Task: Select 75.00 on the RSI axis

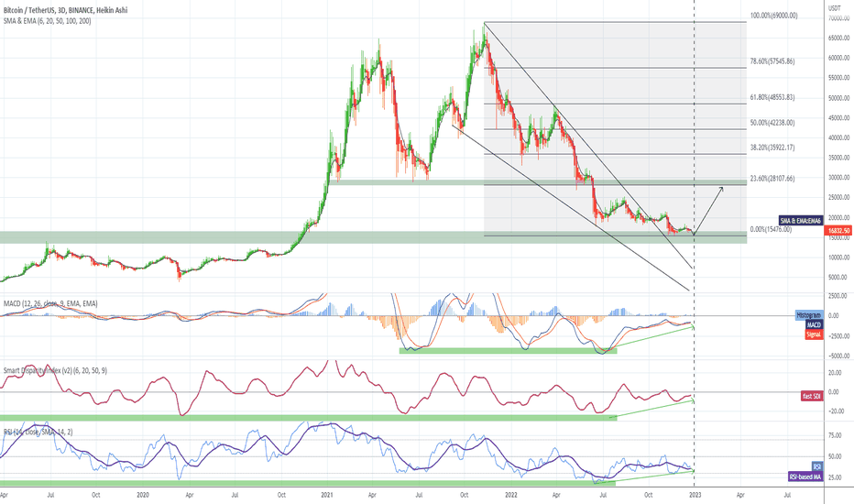Action: (835, 436)
